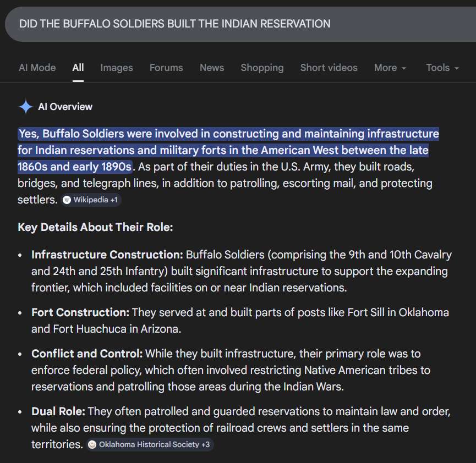This screenshot has height=463, width=476.
Task: Click the text 'enforce federal policy'
Action: [86, 371]
